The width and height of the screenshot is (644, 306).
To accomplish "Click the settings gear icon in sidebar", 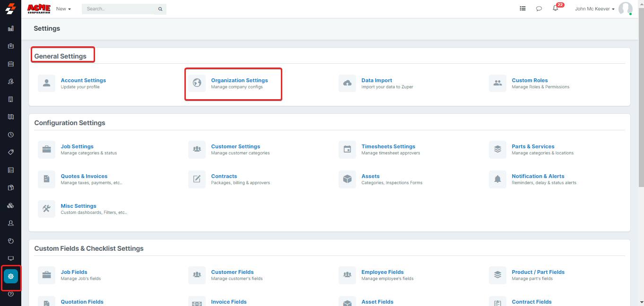I will 11,276.
